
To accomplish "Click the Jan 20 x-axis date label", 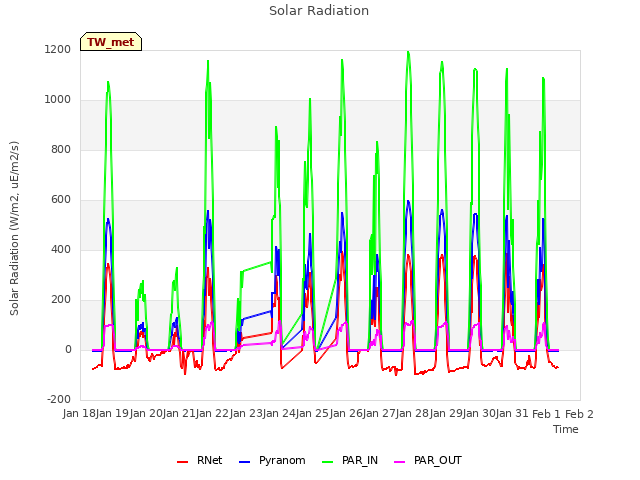I will (146, 414).
